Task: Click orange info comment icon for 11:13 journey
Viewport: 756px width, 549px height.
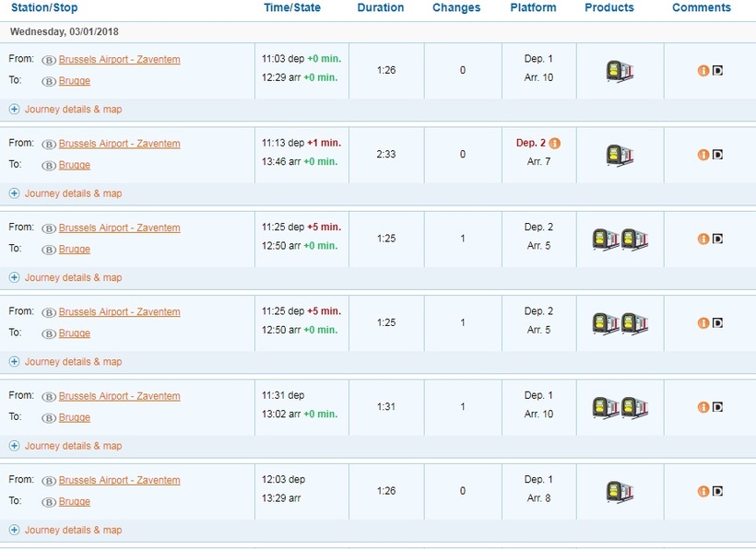Action: point(703,155)
